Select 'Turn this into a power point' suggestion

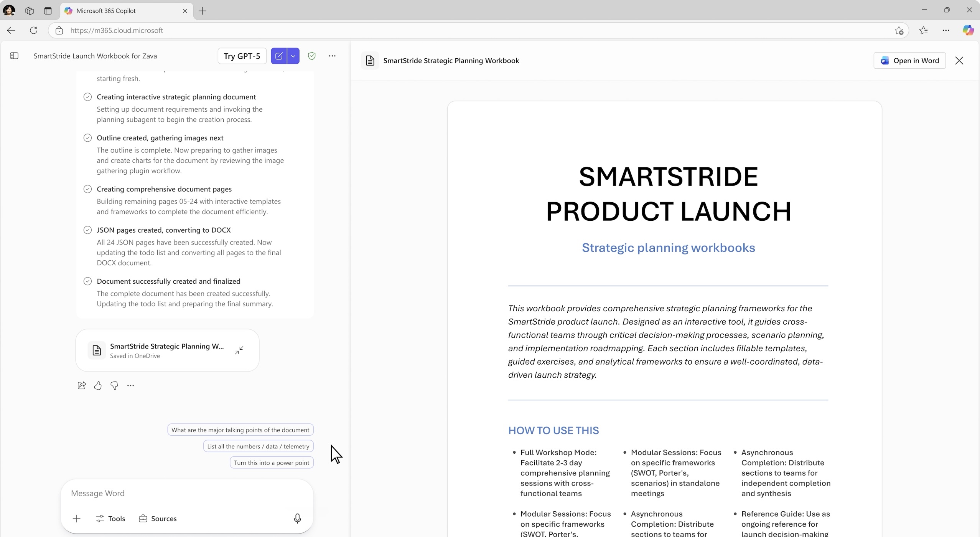pos(272,463)
